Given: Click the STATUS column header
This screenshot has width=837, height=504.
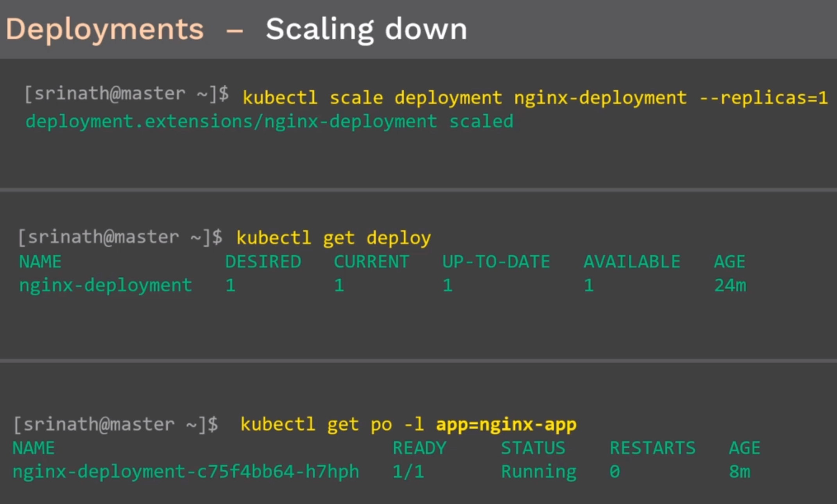Looking at the screenshot, I should click(x=533, y=448).
